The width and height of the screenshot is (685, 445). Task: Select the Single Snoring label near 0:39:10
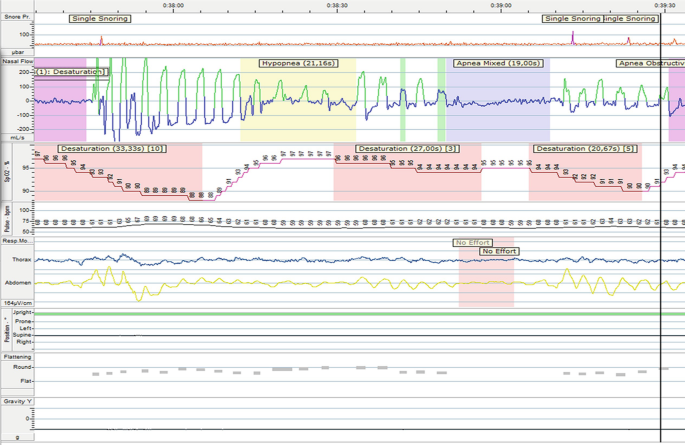[x=573, y=19]
